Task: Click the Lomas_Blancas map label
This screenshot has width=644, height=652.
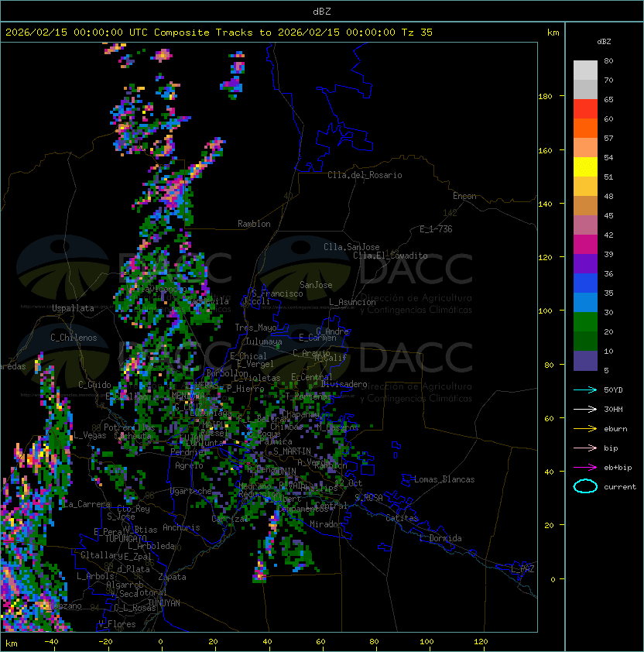Action: point(444,479)
